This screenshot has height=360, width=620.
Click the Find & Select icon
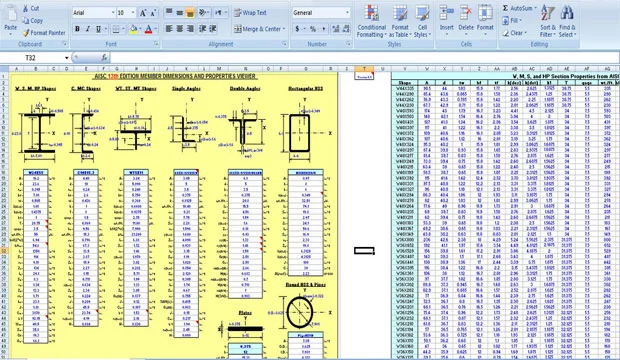click(x=567, y=22)
